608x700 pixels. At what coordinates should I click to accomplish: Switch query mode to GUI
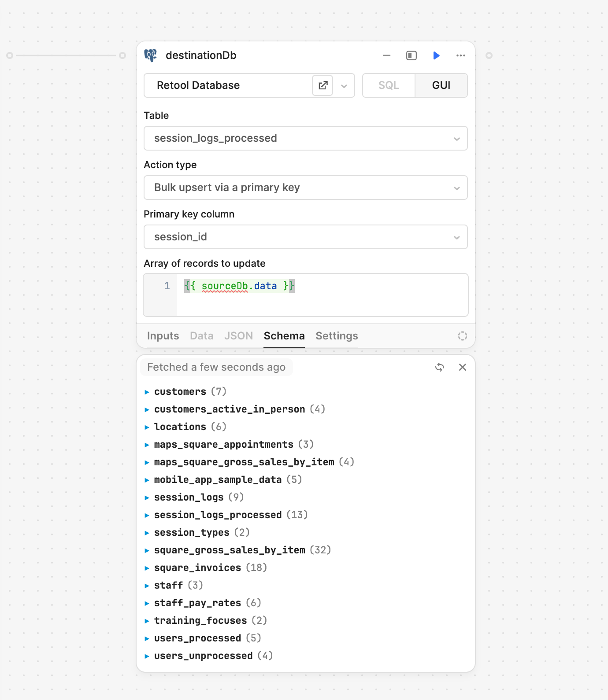click(441, 85)
